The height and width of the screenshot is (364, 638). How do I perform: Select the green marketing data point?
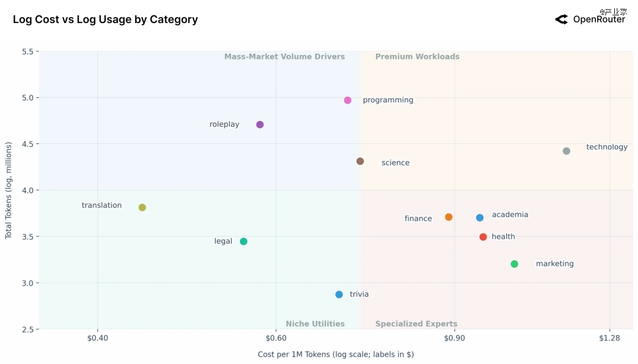515,264
